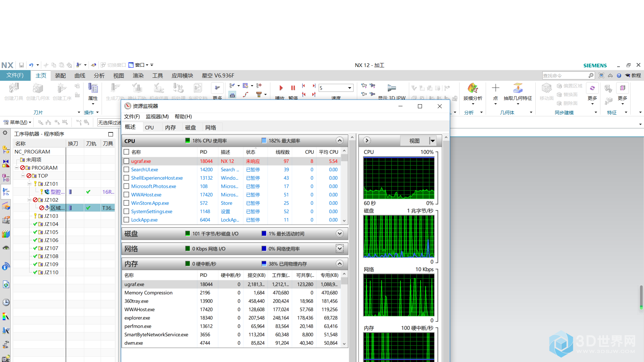Screen dimensions: 644x362
Task: Click the Point (点) tool icon
Action: [x=495, y=88]
